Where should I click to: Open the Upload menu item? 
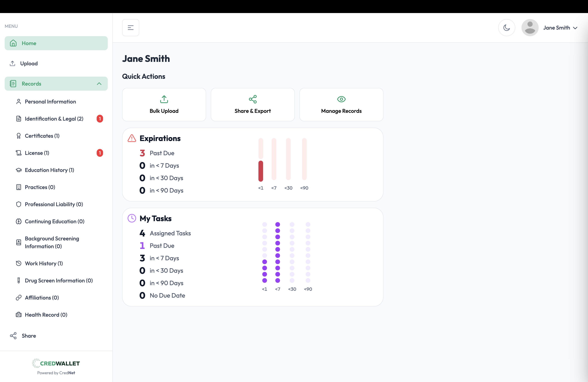tap(29, 63)
